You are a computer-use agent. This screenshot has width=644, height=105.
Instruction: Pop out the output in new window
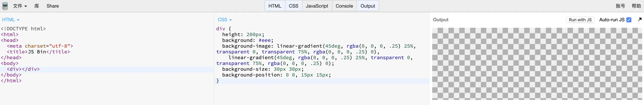click(639, 20)
